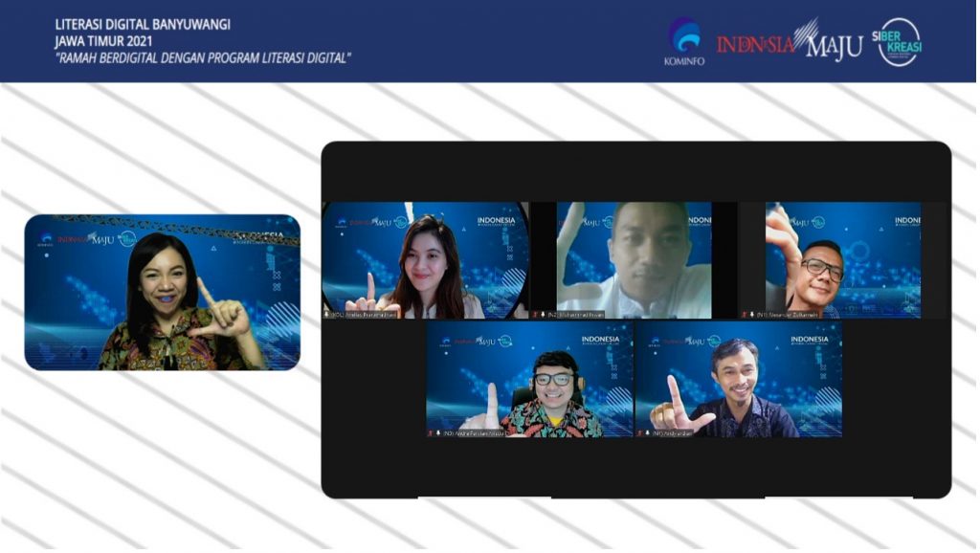Click muted mic icon on long-haired woman's tile
Screen dimensions: 980x553
tap(326, 314)
